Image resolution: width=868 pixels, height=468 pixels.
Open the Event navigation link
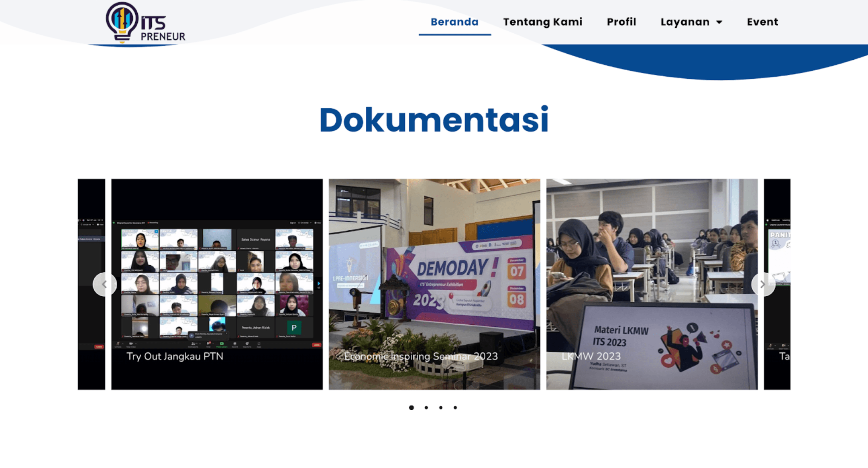762,22
